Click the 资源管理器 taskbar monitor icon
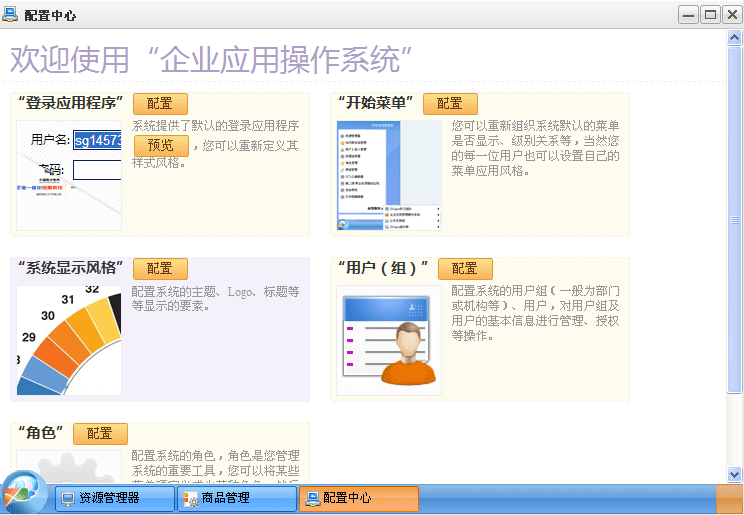This screenshot has width=744, height=515. 68,498
